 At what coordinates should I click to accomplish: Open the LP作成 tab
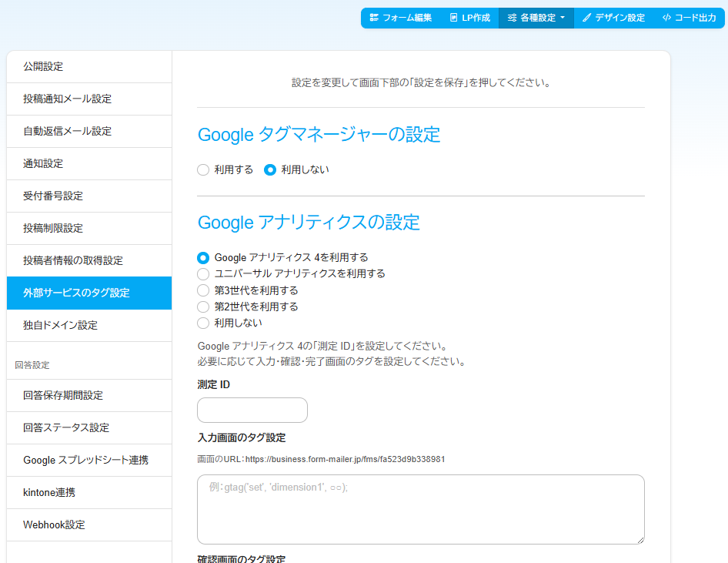[470, 18]
